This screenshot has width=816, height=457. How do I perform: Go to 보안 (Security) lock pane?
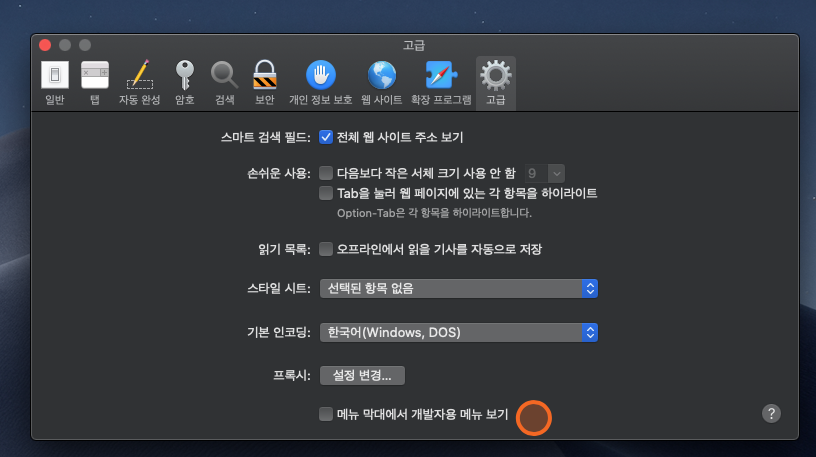click(265, 83)
